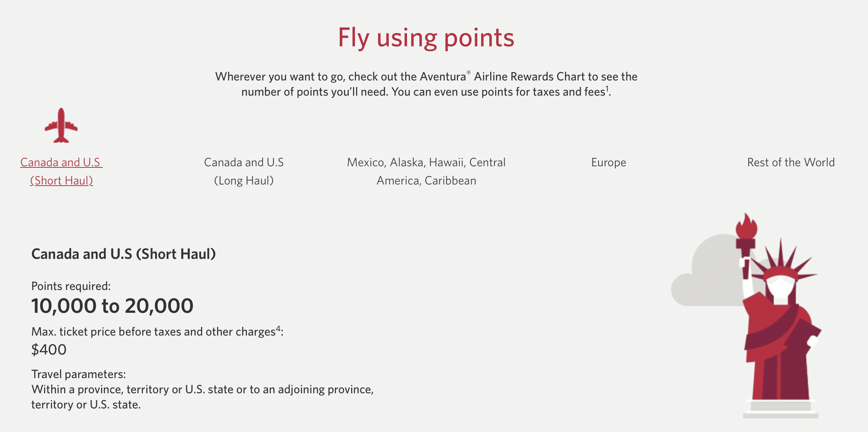868x432 pixels.
Task: Switch to Canada and U.S (Long Haul) tab
Action: tap(244, 171)
